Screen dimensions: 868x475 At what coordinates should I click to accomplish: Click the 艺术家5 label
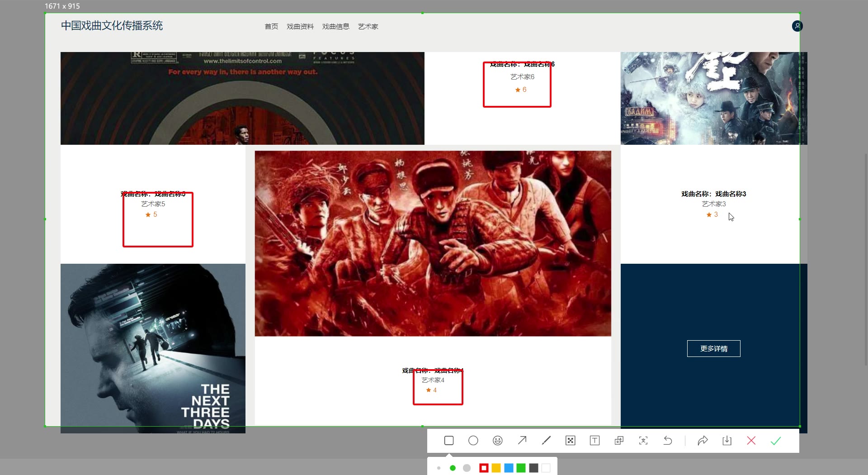click(153, 204)
